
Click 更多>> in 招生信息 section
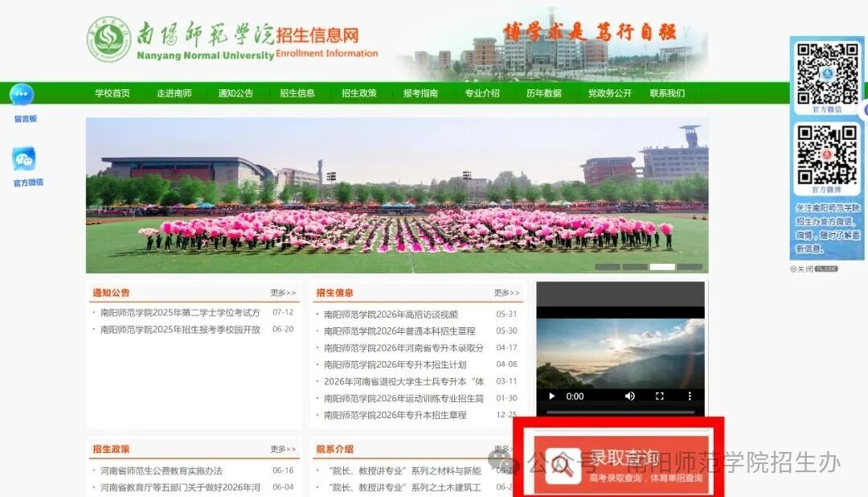pyautogui.click(x=506, y=293)
